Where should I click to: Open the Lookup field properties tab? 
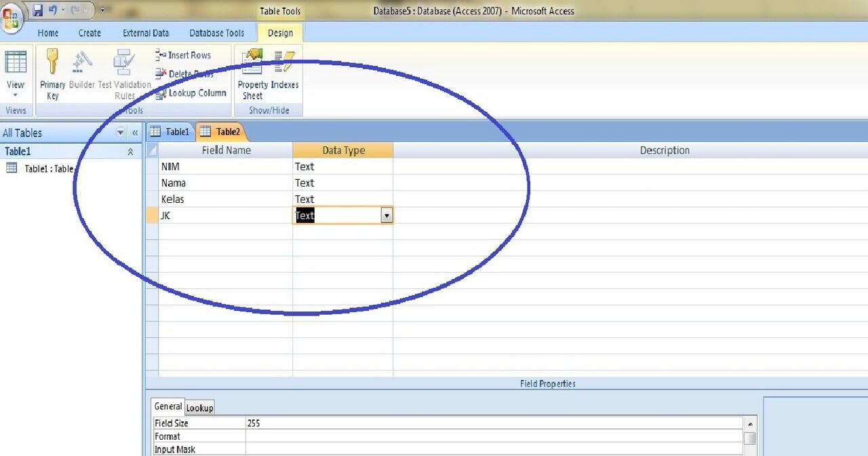point(199,407)
